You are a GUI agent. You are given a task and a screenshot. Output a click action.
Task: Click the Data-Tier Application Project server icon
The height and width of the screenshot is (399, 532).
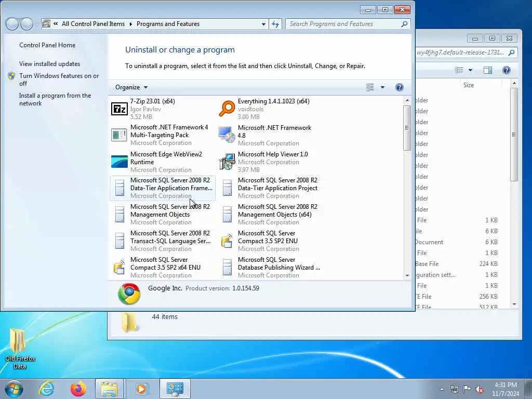click(x=227, y=188)
